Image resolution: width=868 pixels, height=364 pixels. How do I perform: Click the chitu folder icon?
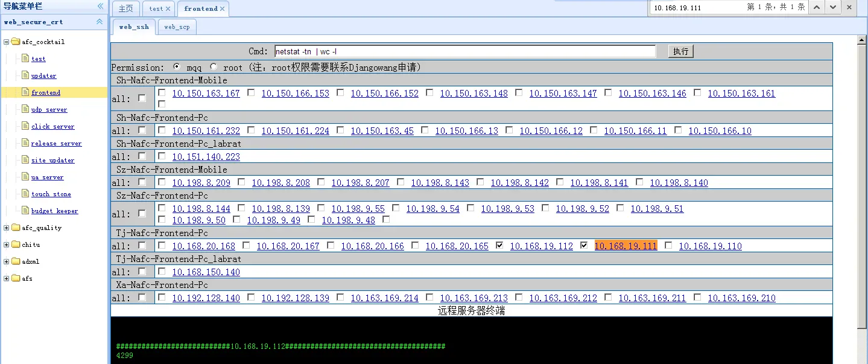16,244
